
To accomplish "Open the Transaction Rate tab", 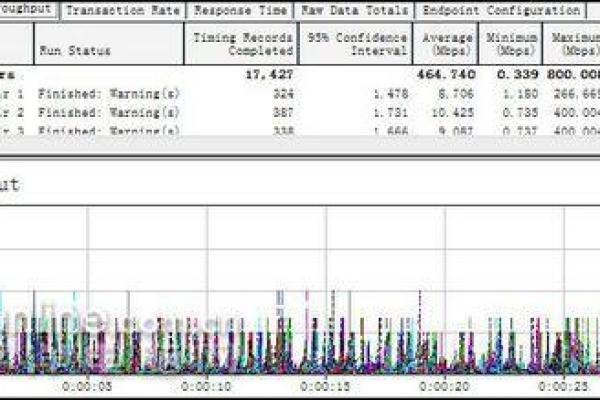I will tap(123, 10).
